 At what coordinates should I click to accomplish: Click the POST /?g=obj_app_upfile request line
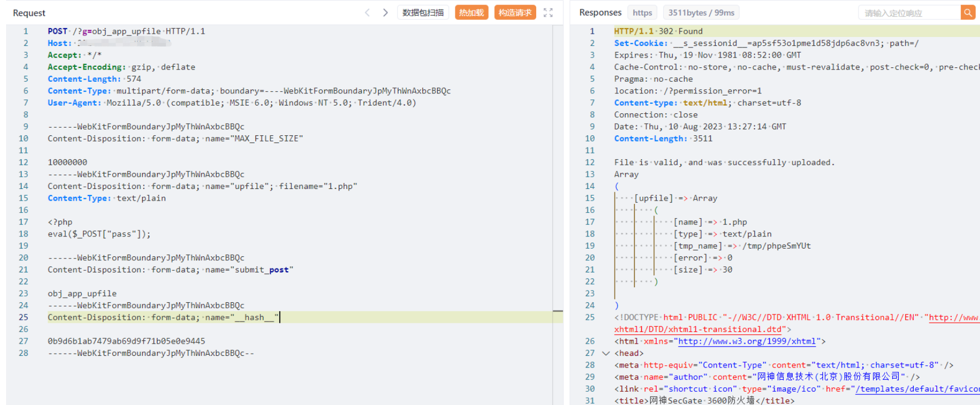(x=126, y=31)
